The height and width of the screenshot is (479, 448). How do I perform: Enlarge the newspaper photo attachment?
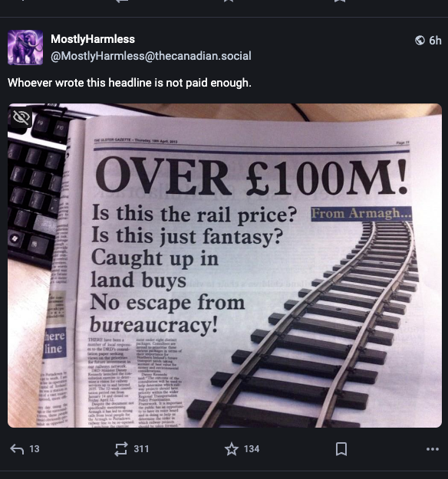(225, 265)
